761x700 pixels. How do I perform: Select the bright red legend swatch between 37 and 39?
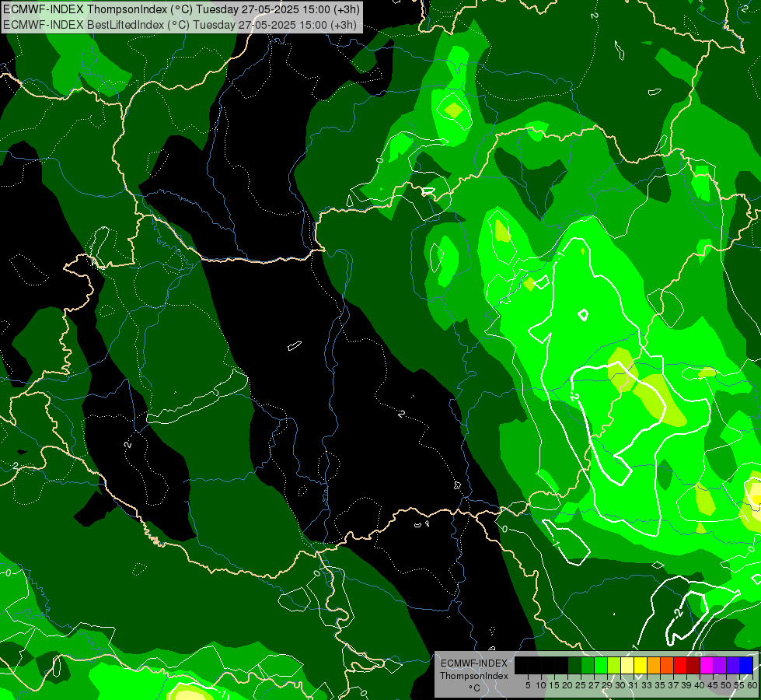tap(680, 666)
